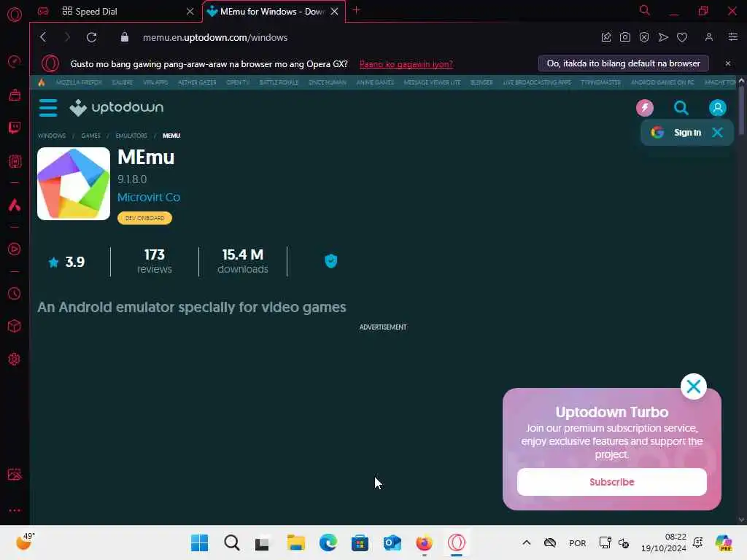Image resolution: width=747 pixels, height=560 pixels.
Task: Go back to previous page
Action: (x=43, y=37)
